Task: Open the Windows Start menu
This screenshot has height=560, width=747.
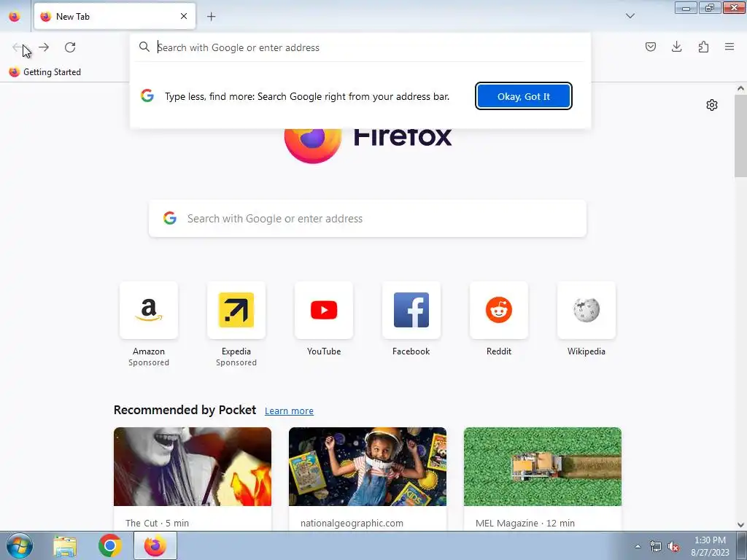Action: click(20, 545)
